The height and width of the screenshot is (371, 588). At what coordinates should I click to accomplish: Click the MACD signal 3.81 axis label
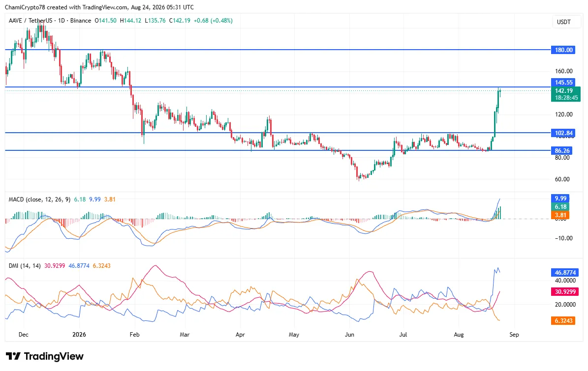[x=560, y=215]
